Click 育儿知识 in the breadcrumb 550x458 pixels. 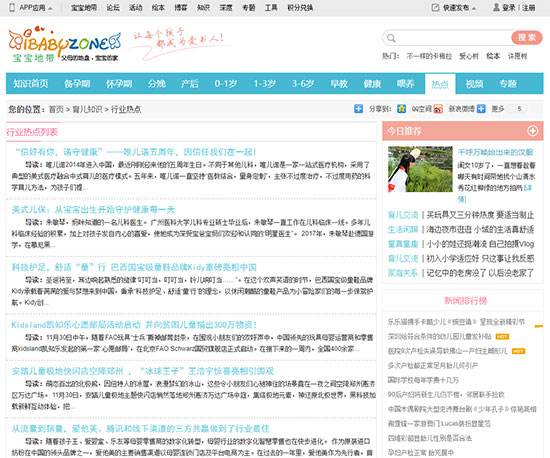(x=87, y=109)
